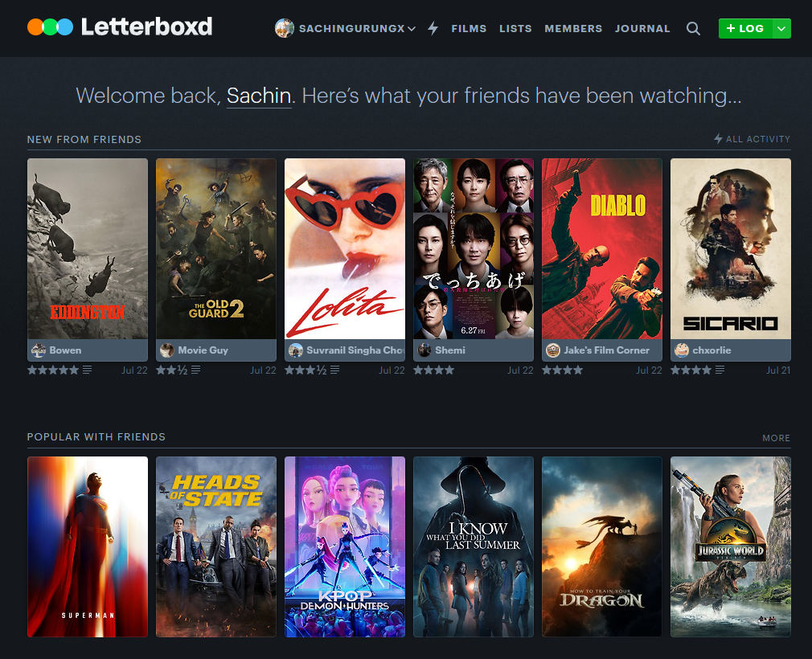Expand the LOG button dropdown arrow
Viewport: 812px width, 659px height.
pyautogui.click(x=781, y=28)
